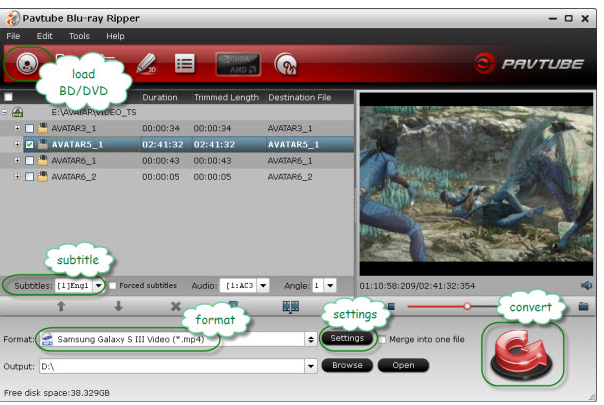The image size is (604, 405).
Task: Check the AVATAR6_2 title checkbox
Action: pos(29,177)
